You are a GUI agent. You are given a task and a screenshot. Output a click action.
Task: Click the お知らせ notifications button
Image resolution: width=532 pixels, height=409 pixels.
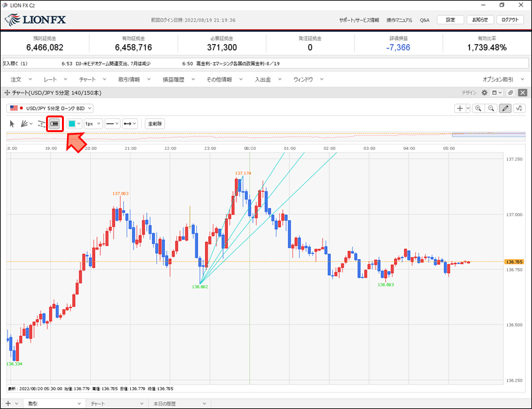(480, 20)
